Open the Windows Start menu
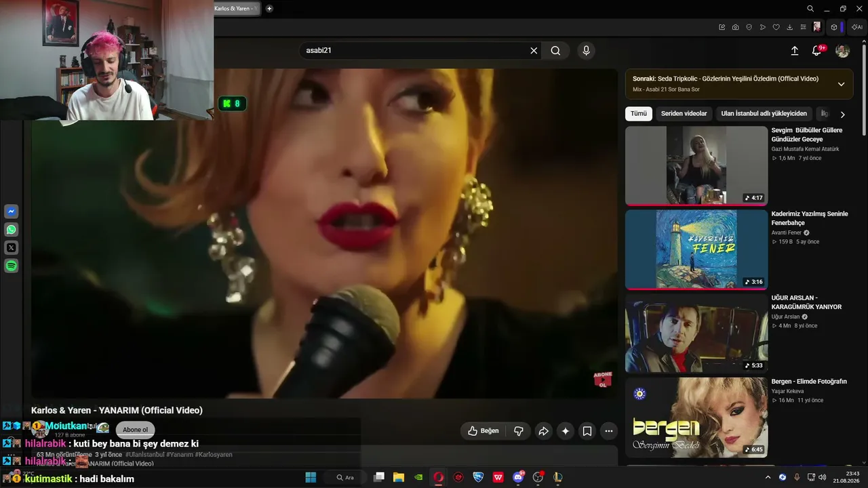 click(x=311, y=477)
